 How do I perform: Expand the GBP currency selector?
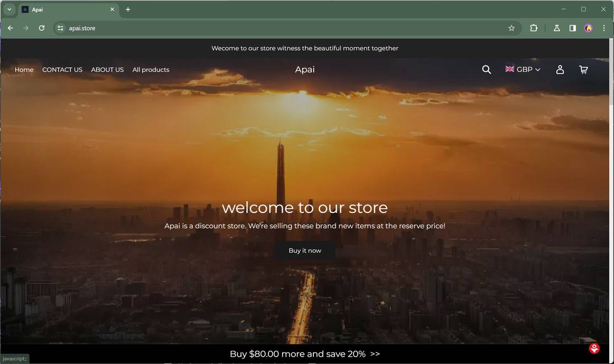pos(523,69)
